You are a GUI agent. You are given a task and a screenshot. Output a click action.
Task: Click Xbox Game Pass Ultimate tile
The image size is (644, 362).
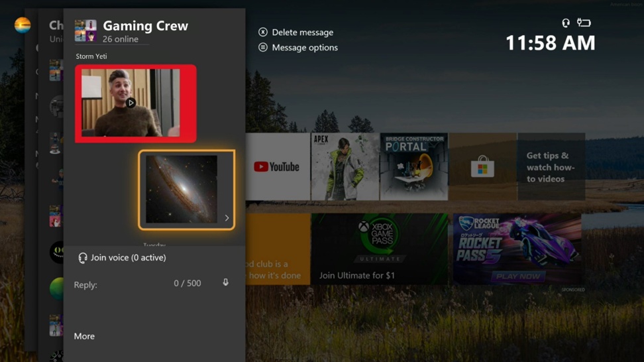click(380, 249)
